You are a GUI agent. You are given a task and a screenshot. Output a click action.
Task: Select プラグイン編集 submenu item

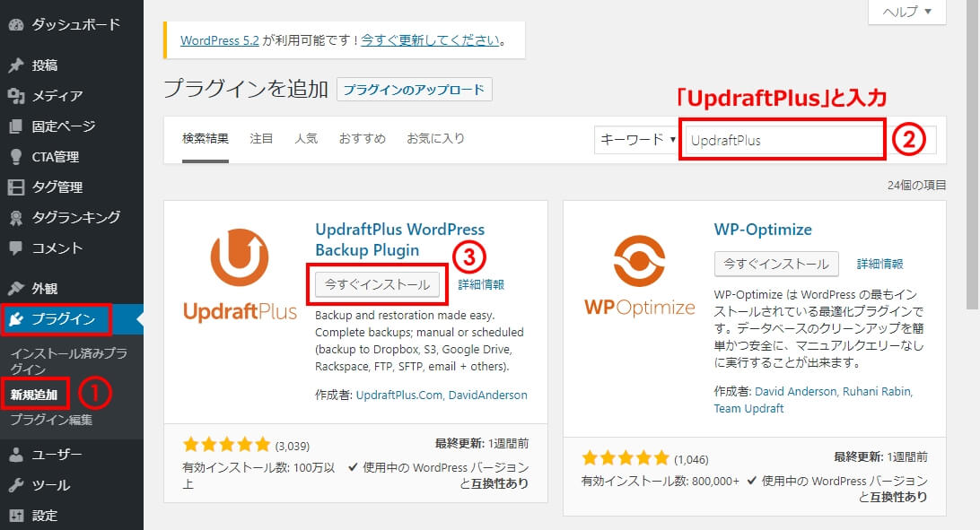tap(50, 420)
